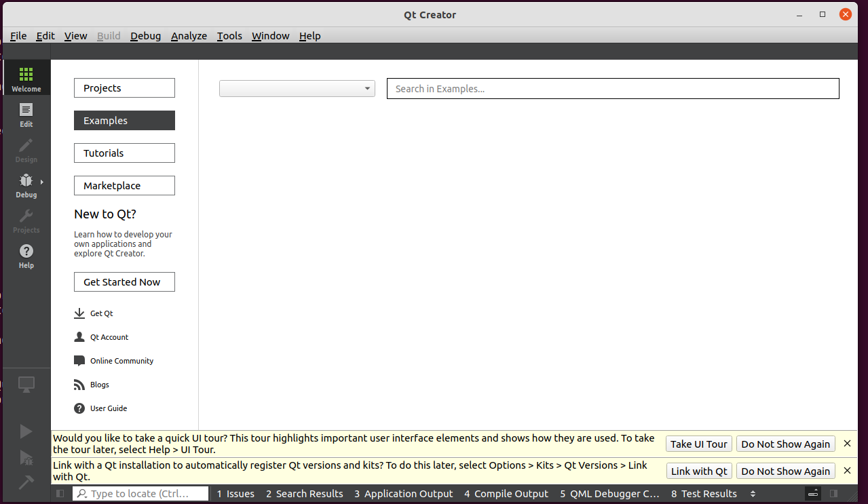
Task: Close the Link with Qt notification
Action: point(847,471)
